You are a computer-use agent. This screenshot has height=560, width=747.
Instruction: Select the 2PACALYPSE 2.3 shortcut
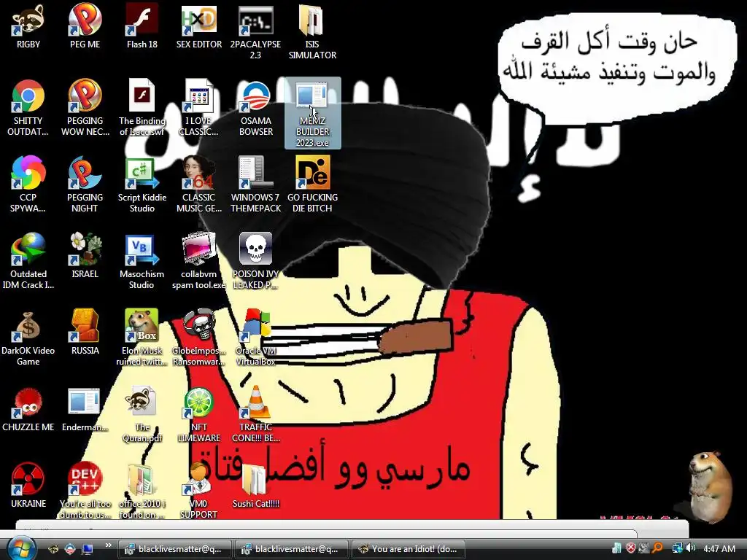255,32
